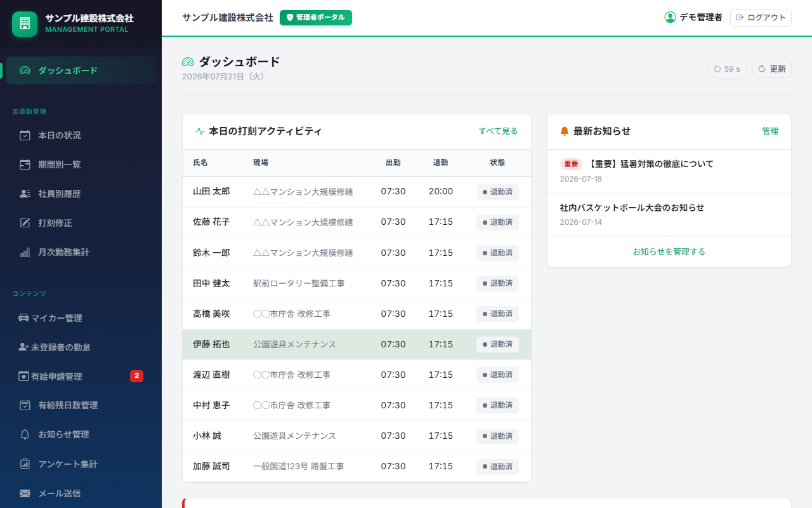812x508 pixels.
Task: Click the calendar-heart icon beside 有給申請管理
Action: tap(23, 377)
